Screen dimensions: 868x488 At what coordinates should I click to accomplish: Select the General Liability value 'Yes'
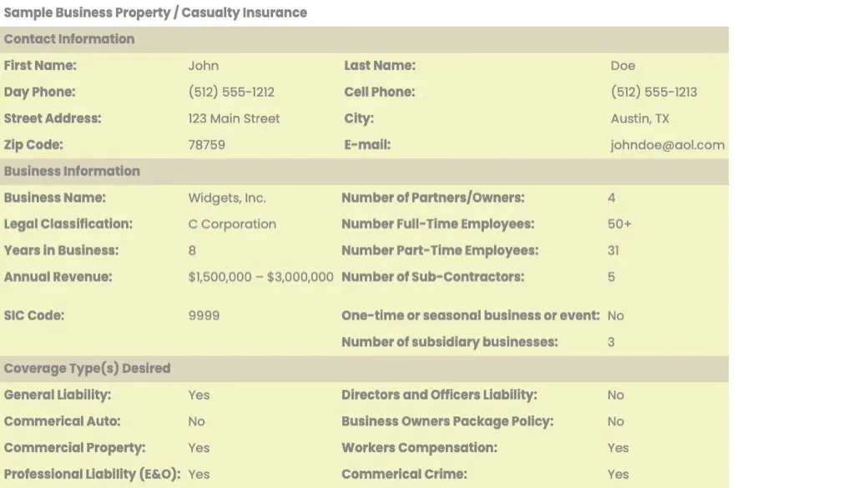coord(199,395)
